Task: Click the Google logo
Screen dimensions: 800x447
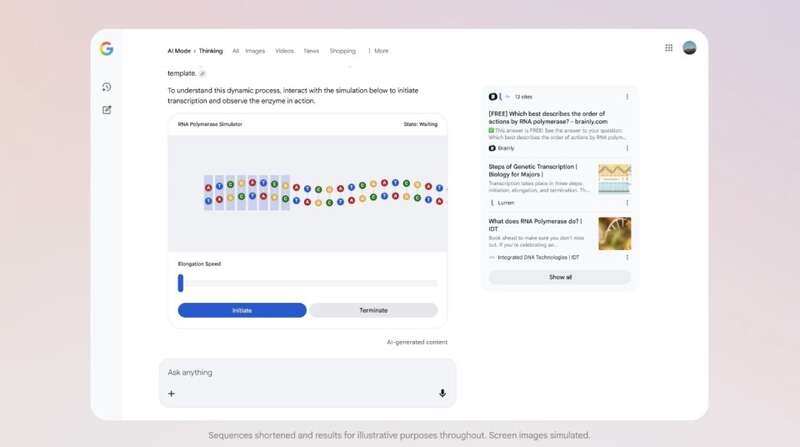Action: tap(106, 49)
